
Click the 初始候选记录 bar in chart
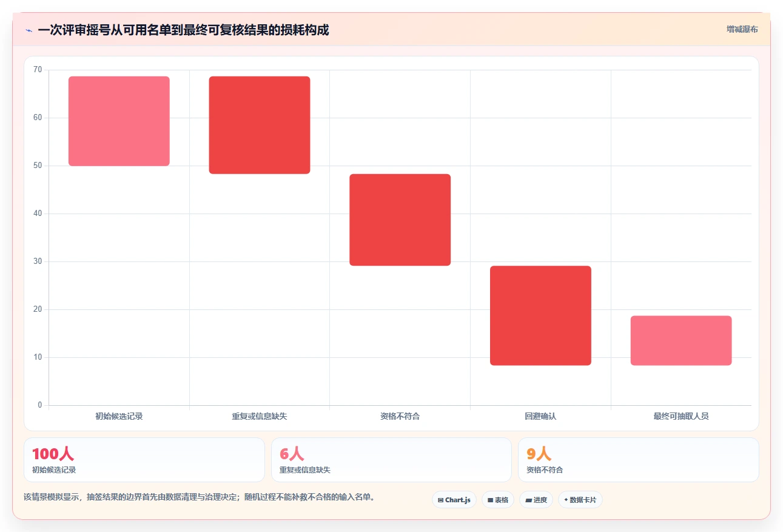pyautogui.click(x=119, y=121)
